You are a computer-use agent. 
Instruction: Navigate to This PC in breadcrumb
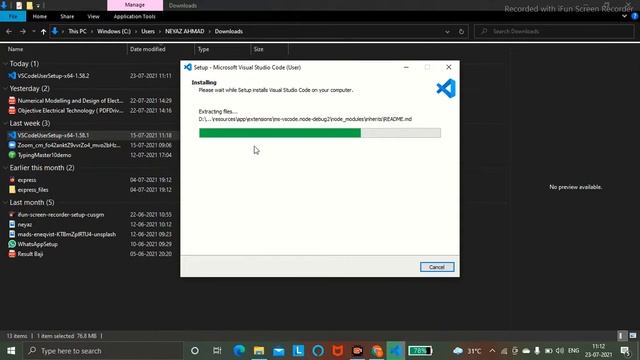[x=77, y=31]
